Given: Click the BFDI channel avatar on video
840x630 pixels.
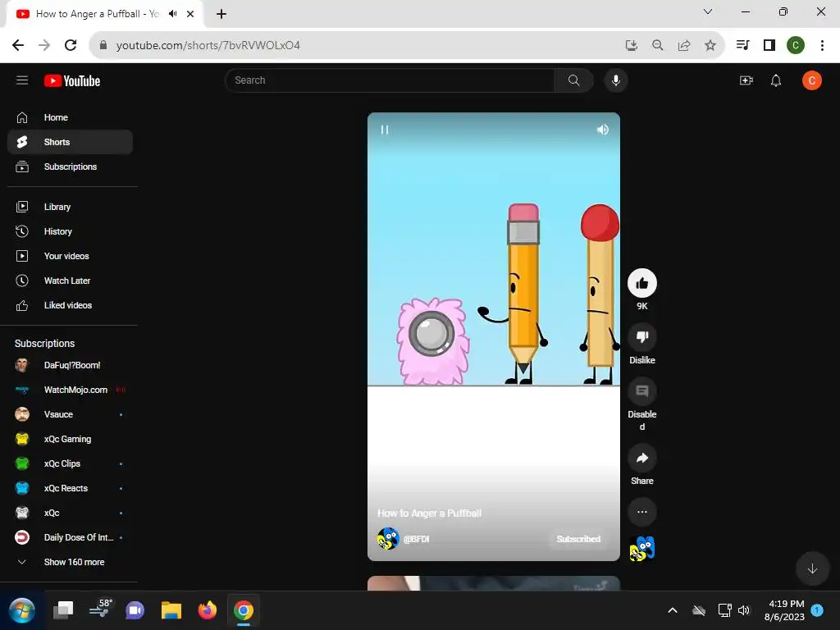Looking at the screenshot, I should pyautogui.click(x=388, y=539).
